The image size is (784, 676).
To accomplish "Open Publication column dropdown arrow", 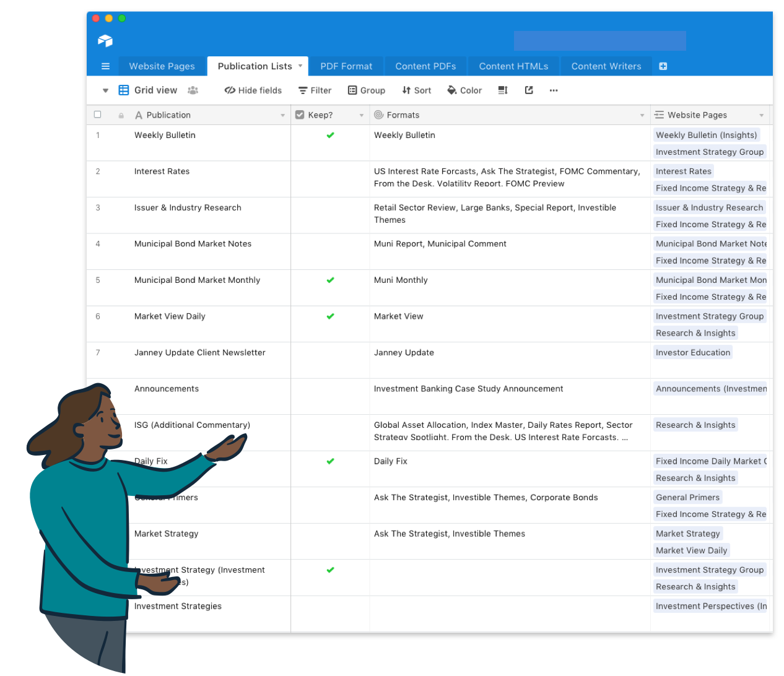I will [283, 116].
